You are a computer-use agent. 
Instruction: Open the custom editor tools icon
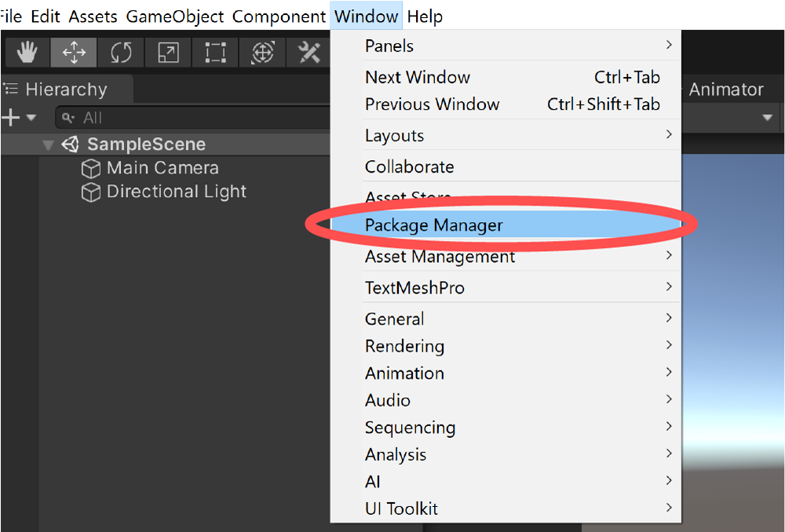pyautogui.click(x=309, y=53)
